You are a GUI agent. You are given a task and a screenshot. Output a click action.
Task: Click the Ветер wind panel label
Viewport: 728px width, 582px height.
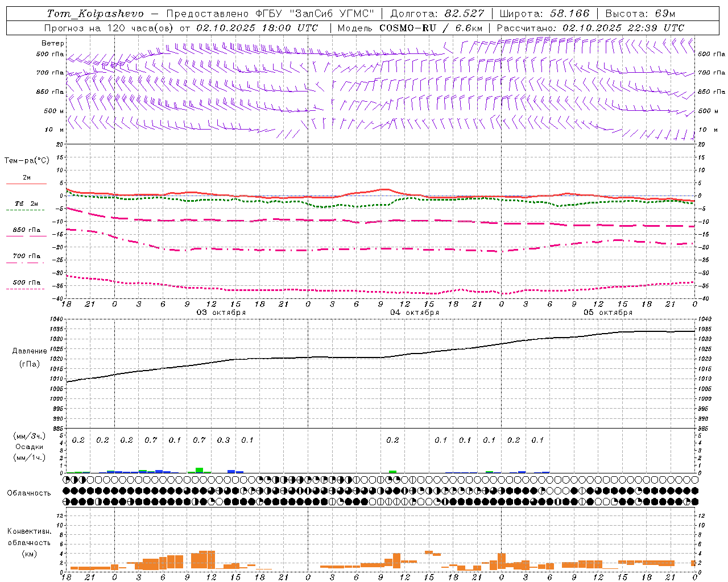(53, 43)
